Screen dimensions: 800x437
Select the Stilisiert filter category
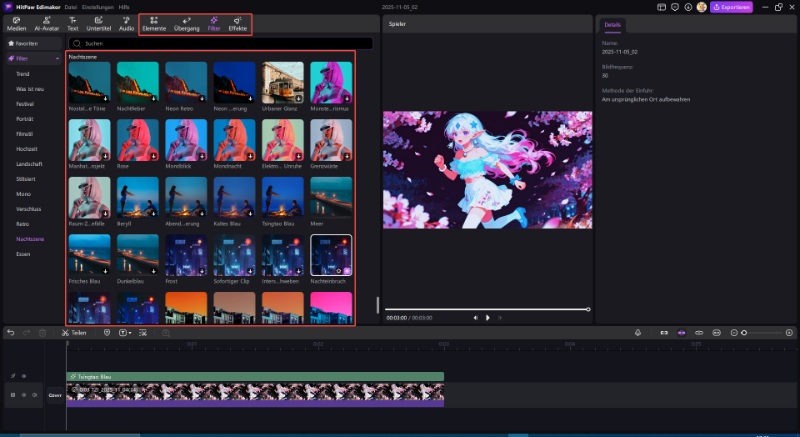click(x=26, y=179)
